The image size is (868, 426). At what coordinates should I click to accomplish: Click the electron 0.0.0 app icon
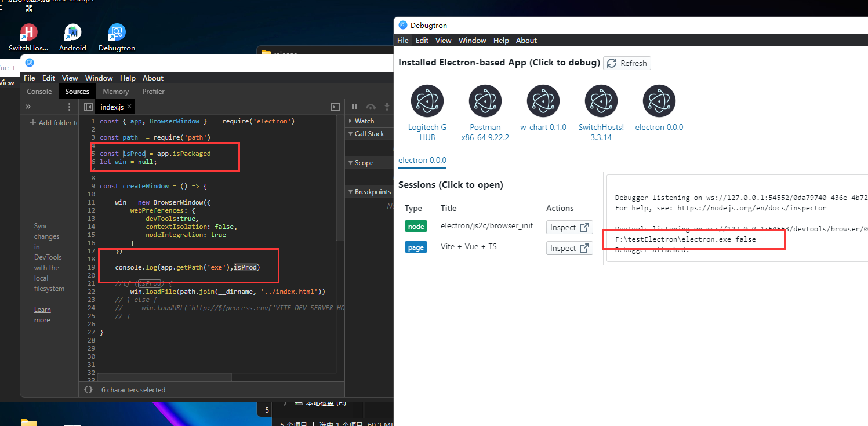pos(659,101)
